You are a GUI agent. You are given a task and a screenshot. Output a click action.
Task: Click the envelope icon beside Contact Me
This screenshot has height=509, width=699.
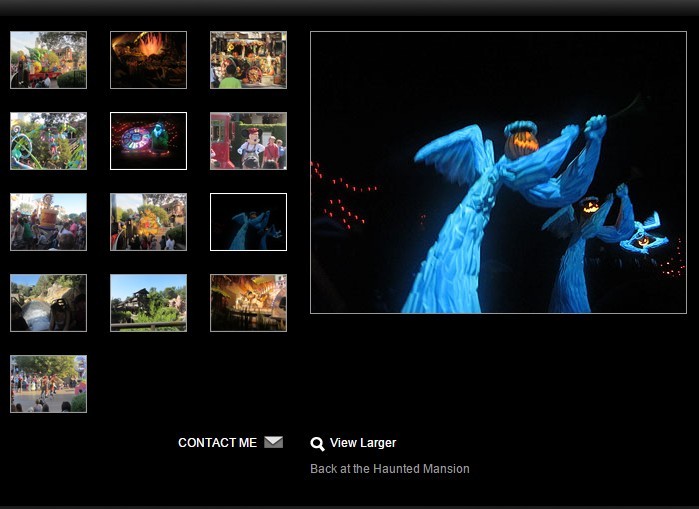pyautogui.click(x=273, y=442)
